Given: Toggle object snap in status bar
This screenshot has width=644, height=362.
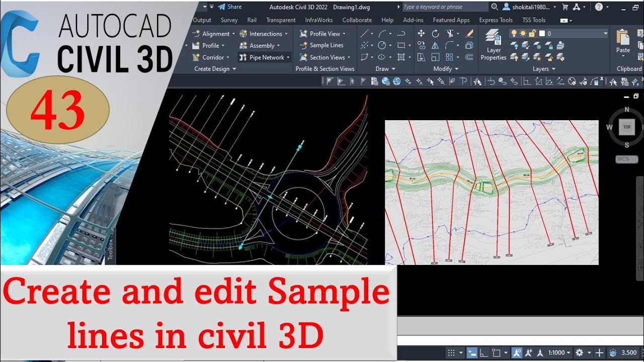Looking at the screenshot, I should pos(496,352).
